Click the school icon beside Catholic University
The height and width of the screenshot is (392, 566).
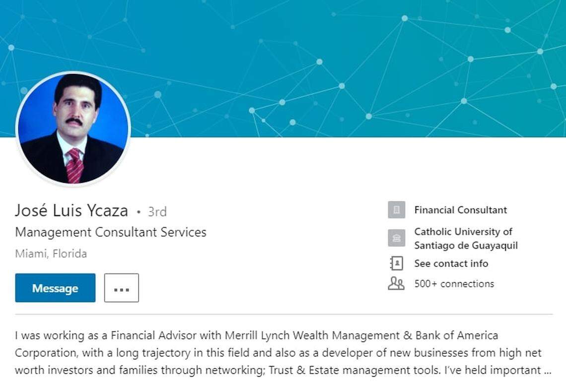396,238
